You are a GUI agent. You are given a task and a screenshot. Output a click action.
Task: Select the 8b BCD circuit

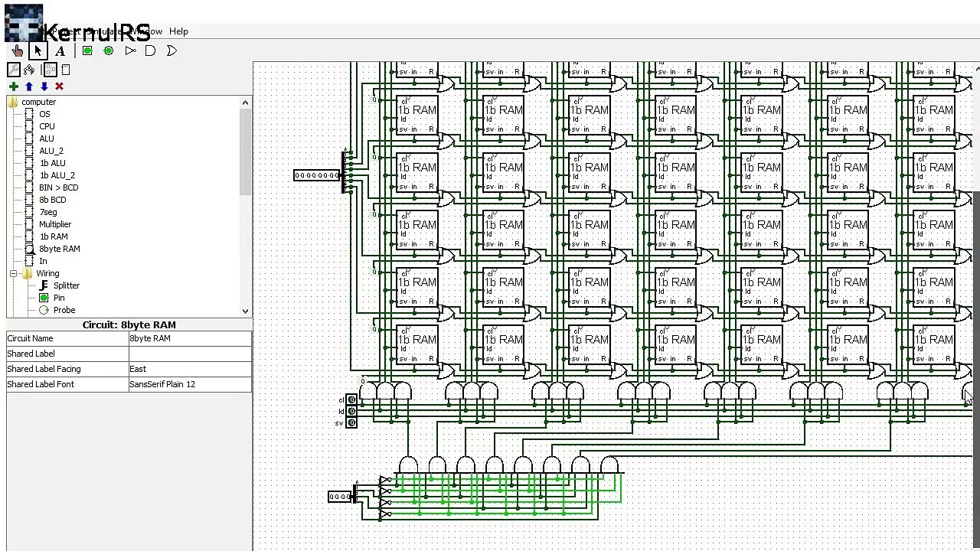[53, 200]
